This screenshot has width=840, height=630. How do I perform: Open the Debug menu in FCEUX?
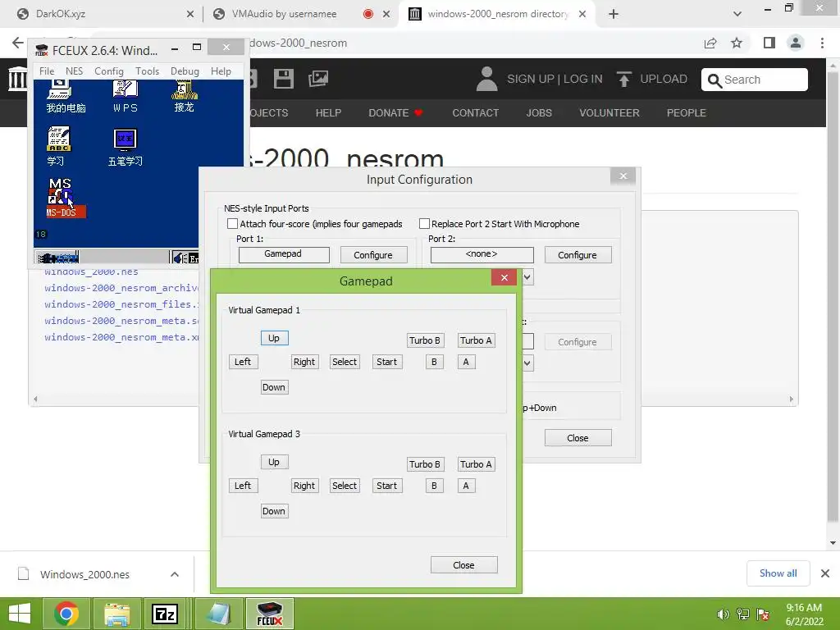(185, 71)
